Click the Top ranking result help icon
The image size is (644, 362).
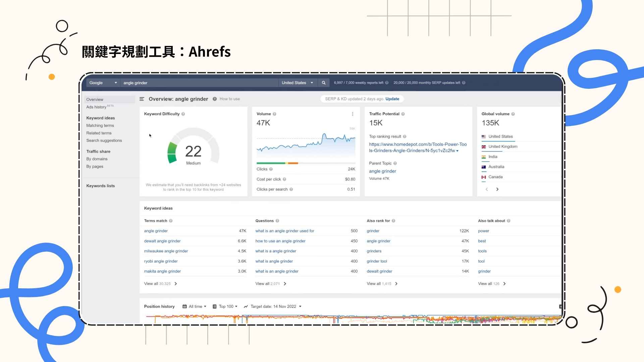click(x=405, y=136)
